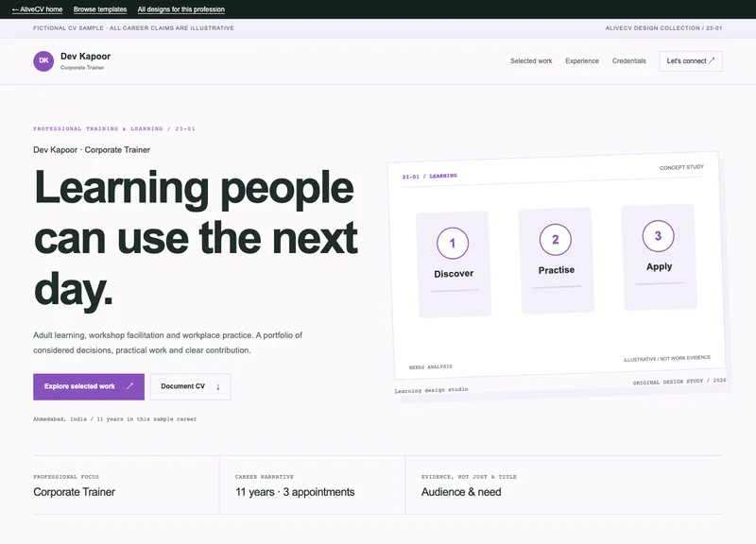
Task: Click the 'Audience & need' stat
Action: point(461,492)
